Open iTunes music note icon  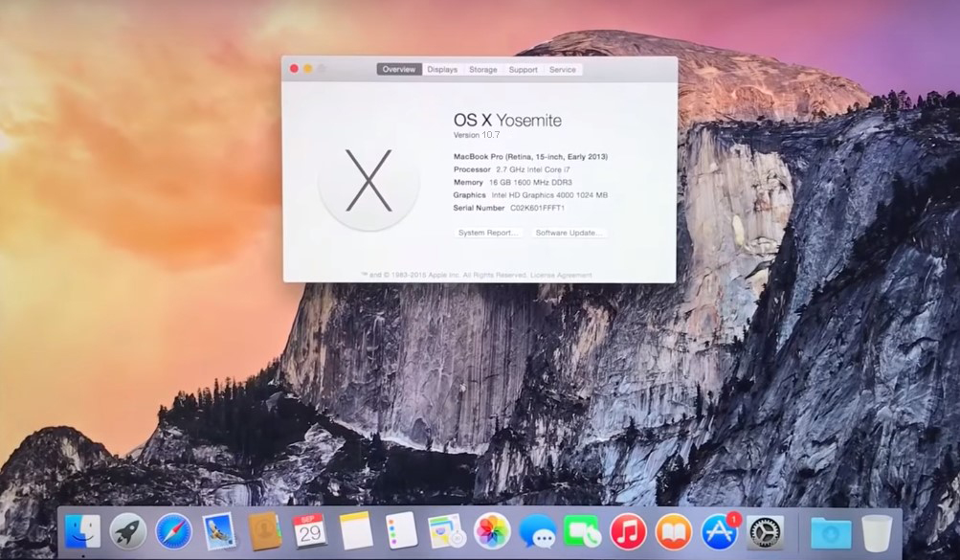tap(628, 532)
